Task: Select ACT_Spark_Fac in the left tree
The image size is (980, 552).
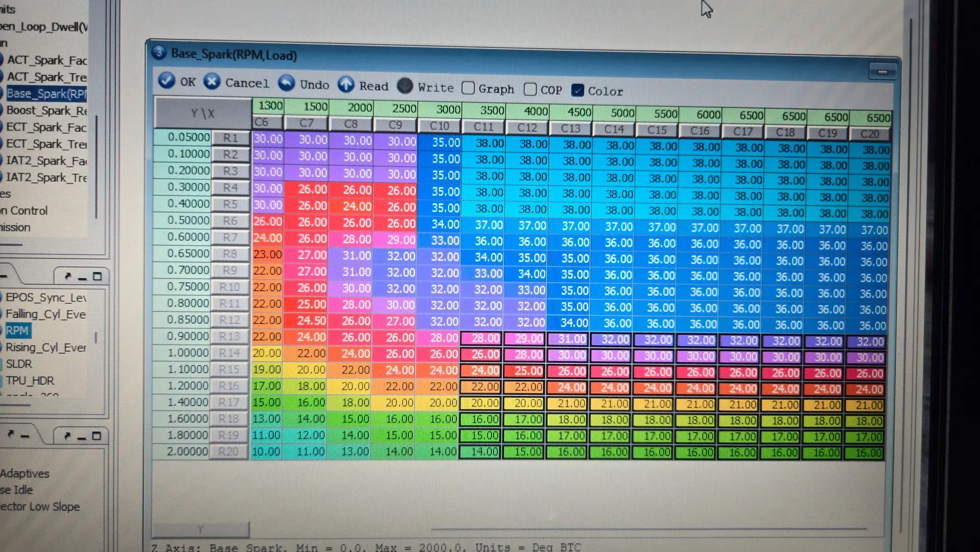Action: (x=46, y=60)
